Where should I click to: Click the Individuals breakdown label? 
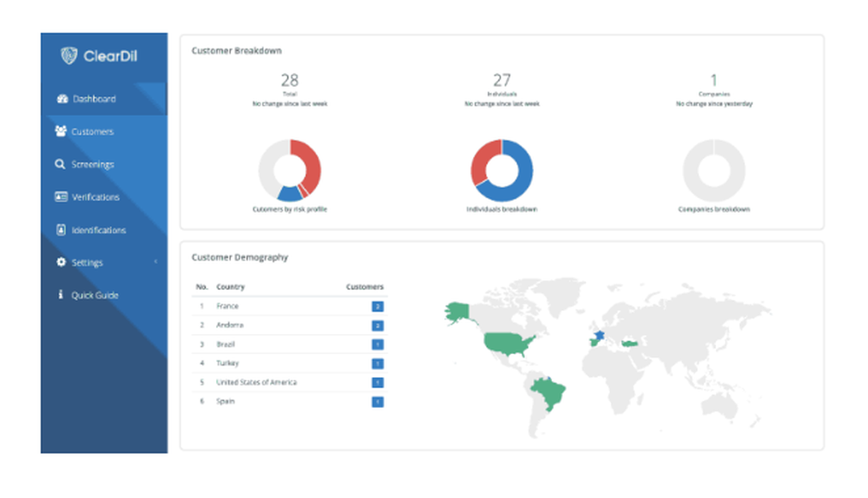click(502, 209)
